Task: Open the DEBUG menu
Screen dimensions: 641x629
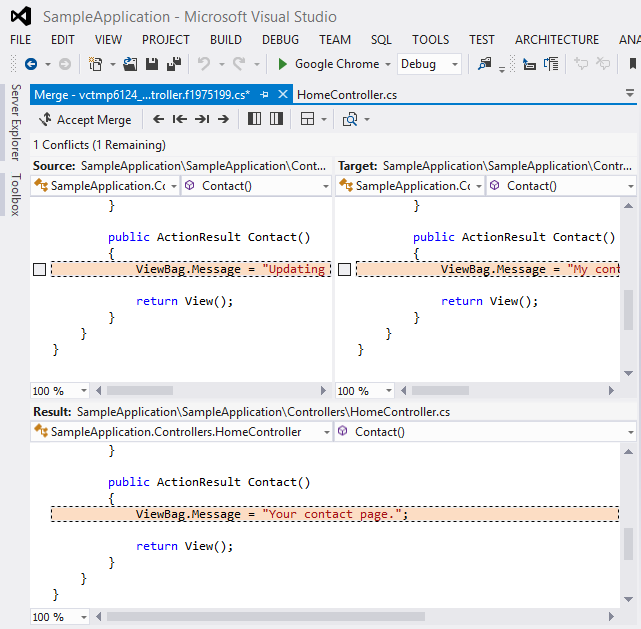Action: 280,40
